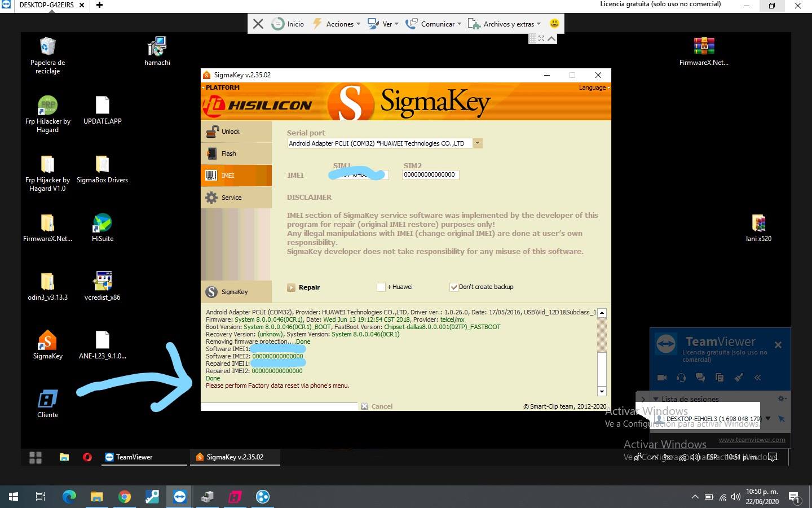Collapse the TeamViewer toolbar with chevron
Screen dimensions: 812x508
551,38
